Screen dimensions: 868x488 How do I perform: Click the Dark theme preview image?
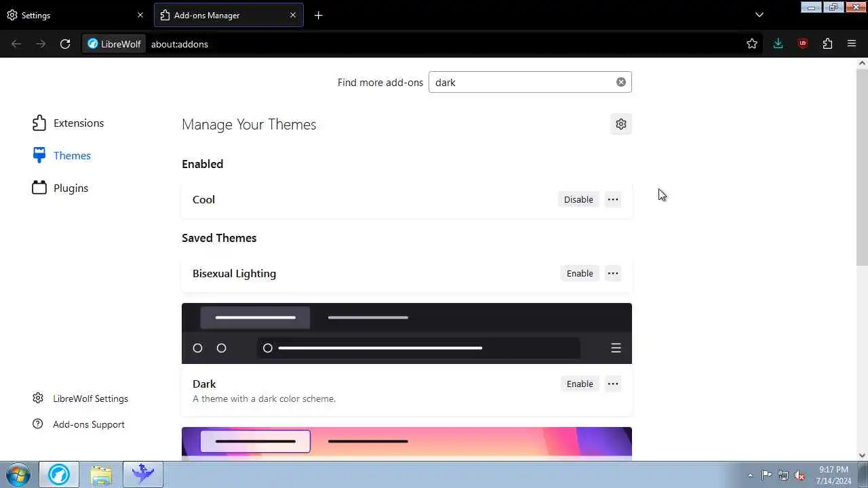pos(407,333)
